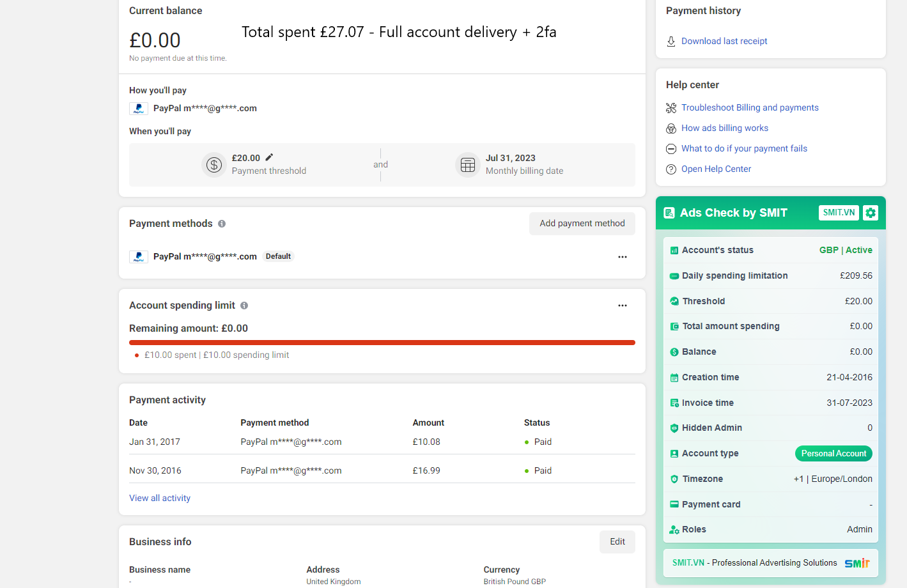
Task: Click the How ads billing works icon
Action: point(671,128)
